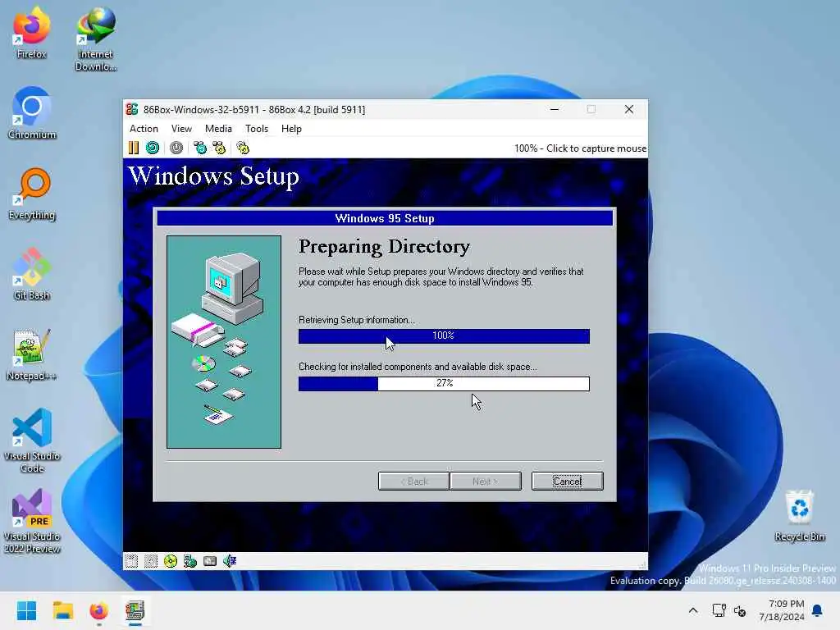The width and height of the screenshot is (840, 630).
Task: Click the 27% disk space progress bar
Action: click(x=444, y=384)
